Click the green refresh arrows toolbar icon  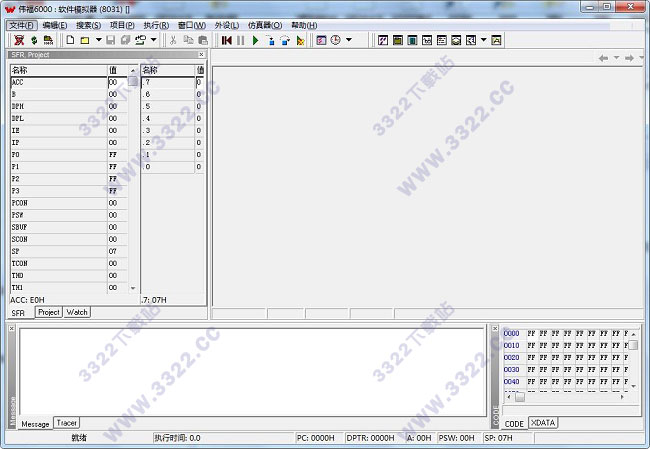pos(34,40)
